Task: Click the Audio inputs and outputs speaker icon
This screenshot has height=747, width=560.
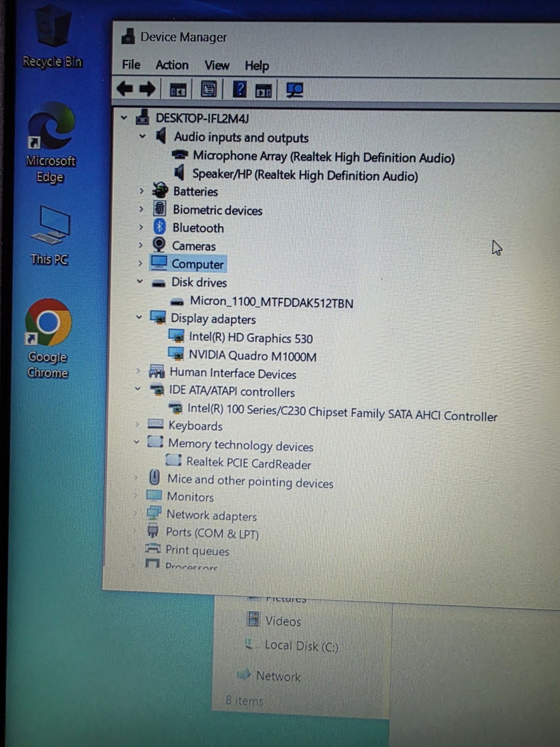Action: (x=161, y=136)
